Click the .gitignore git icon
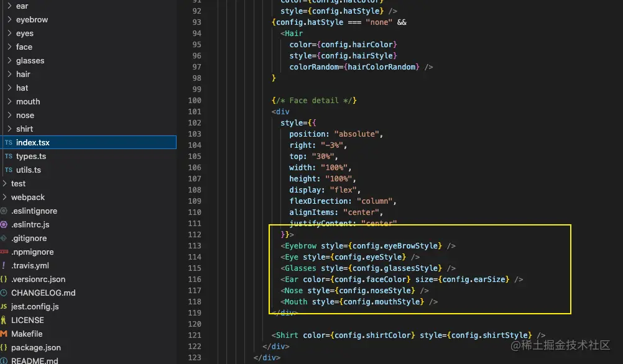Viewport: 623px width, 364px height. (4, 238)
